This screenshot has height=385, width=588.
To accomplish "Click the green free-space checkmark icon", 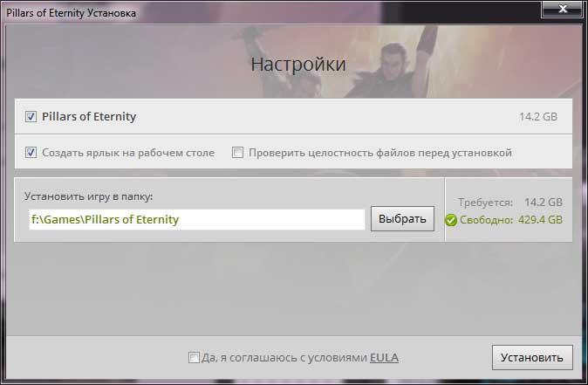I will point(451,220).
